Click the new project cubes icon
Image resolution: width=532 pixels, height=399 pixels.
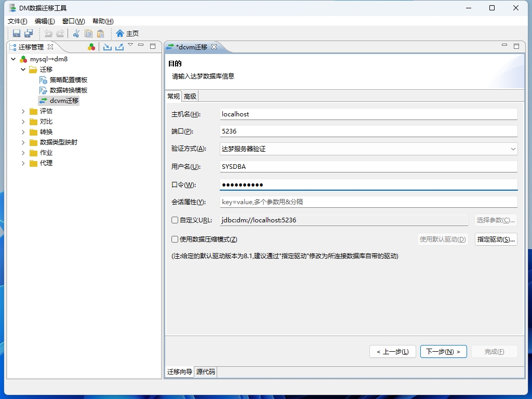click(x=91, y=47)
